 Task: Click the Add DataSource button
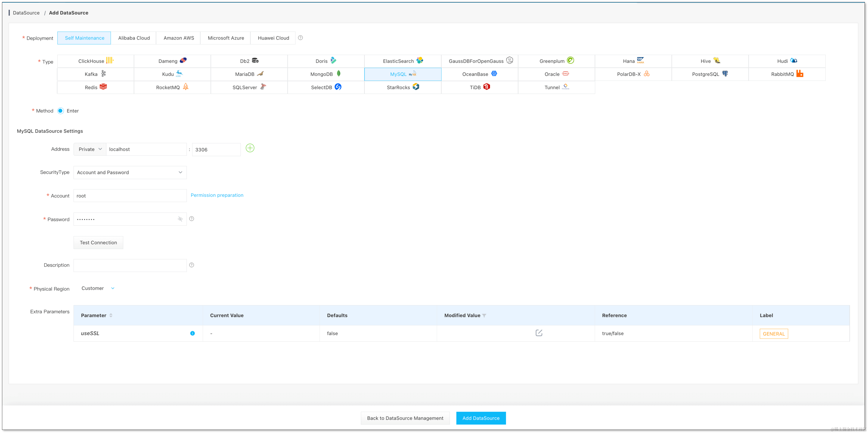(x=481, y=418)
